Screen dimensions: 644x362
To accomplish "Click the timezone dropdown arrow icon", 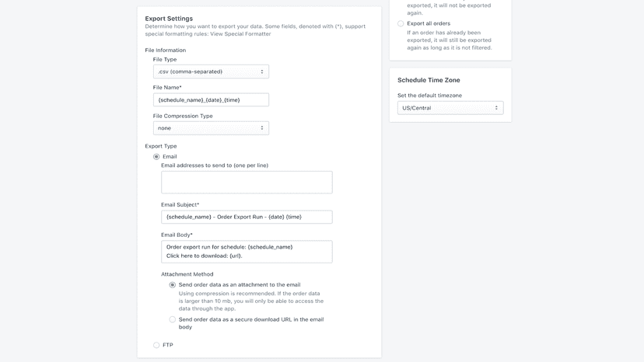I will tap(496, 108).
